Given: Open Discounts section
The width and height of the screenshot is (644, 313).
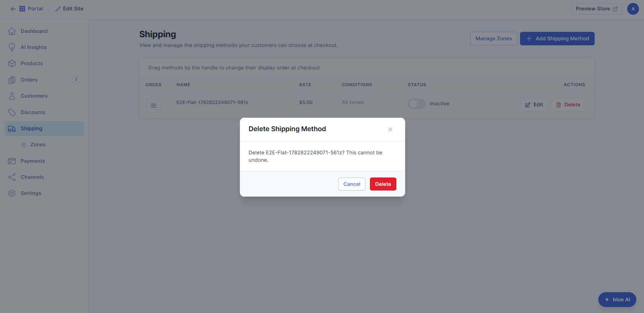Looking at the screenshot, I should pyautogui.click(x=33, y=112).
